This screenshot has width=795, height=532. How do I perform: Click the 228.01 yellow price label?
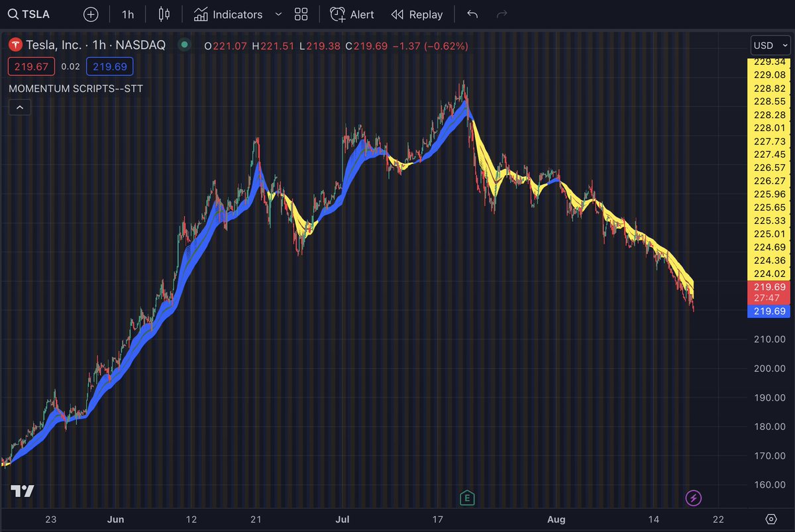click(x=768, y=128)
